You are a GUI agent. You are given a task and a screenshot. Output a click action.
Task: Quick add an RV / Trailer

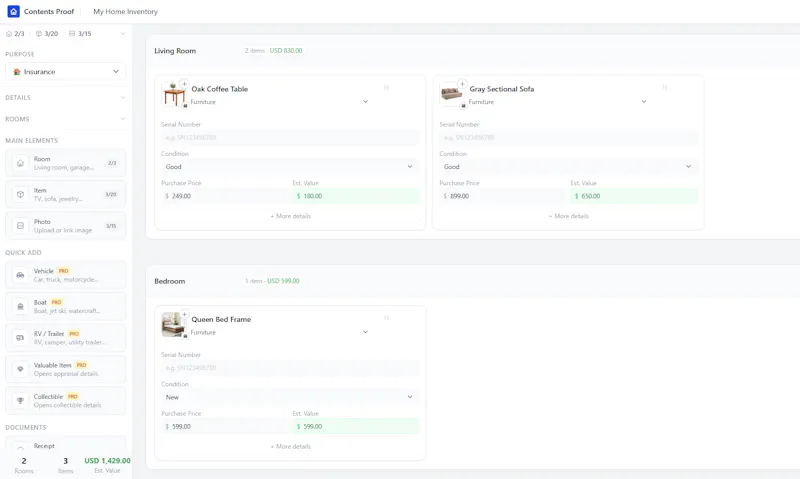coord(66,338)
